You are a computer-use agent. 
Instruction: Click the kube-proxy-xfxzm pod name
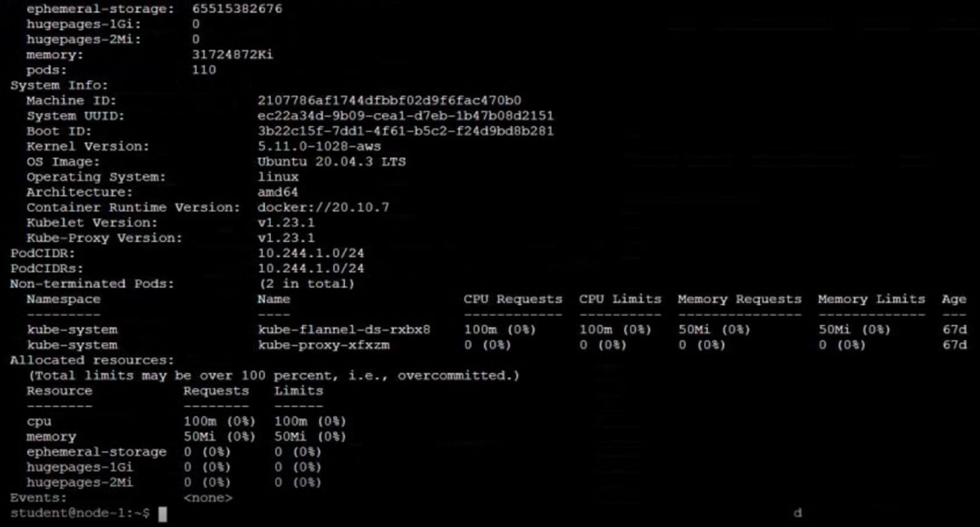coord(324,345)
